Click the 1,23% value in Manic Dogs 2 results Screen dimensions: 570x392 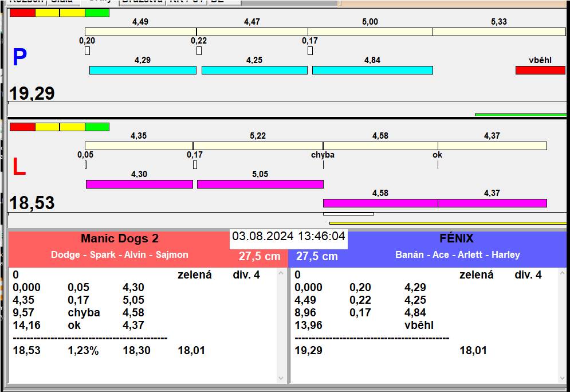click(x=83, y=351)
